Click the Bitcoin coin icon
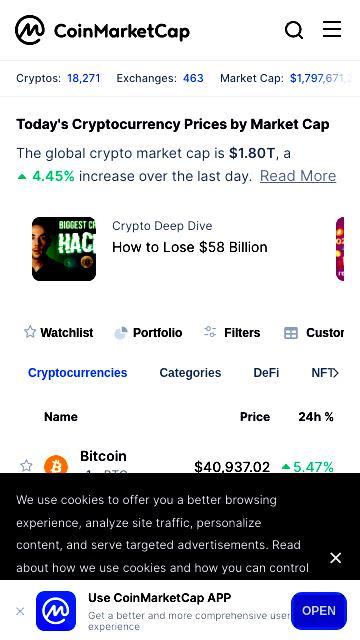 (56, 465)
